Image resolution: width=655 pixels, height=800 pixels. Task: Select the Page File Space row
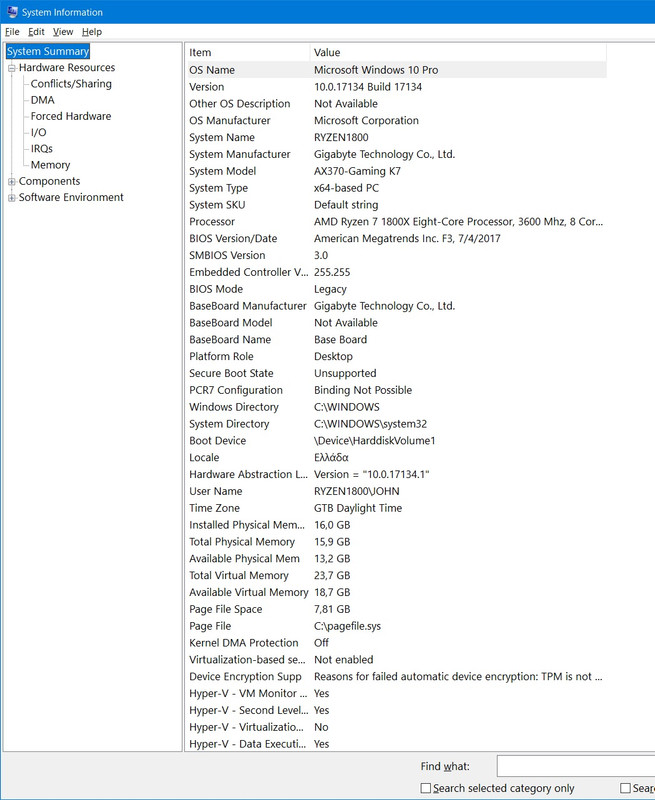click(397, 609)
